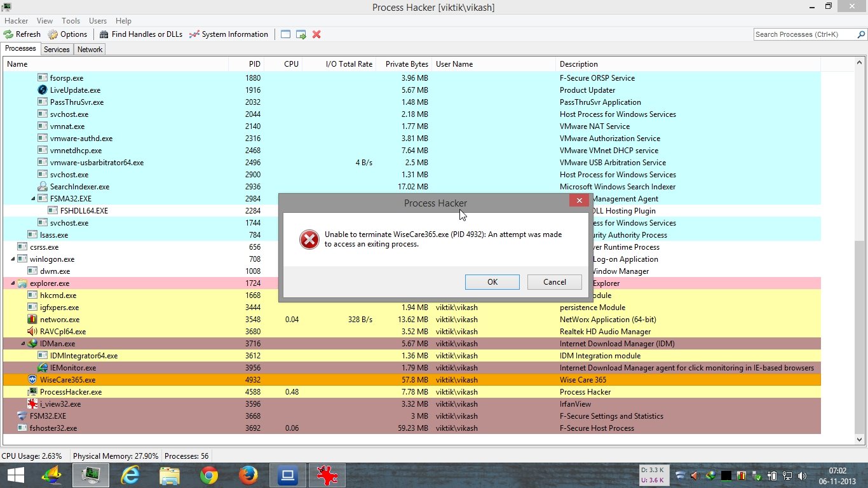Viewport: 868px width, 488px height.
Task: Click the WiseCare365.exe shield icon
Action: point(32,380)
